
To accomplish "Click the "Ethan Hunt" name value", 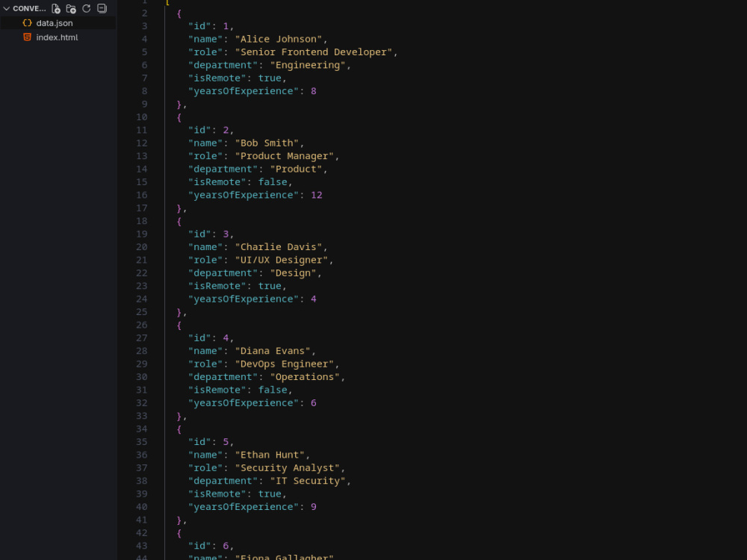I will tap(270, 455).
